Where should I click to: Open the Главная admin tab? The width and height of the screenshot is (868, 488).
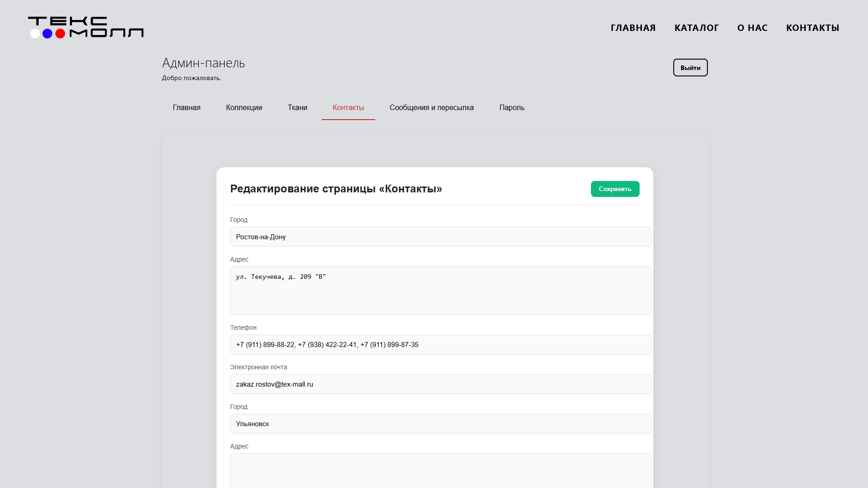(x=186, y=108)
